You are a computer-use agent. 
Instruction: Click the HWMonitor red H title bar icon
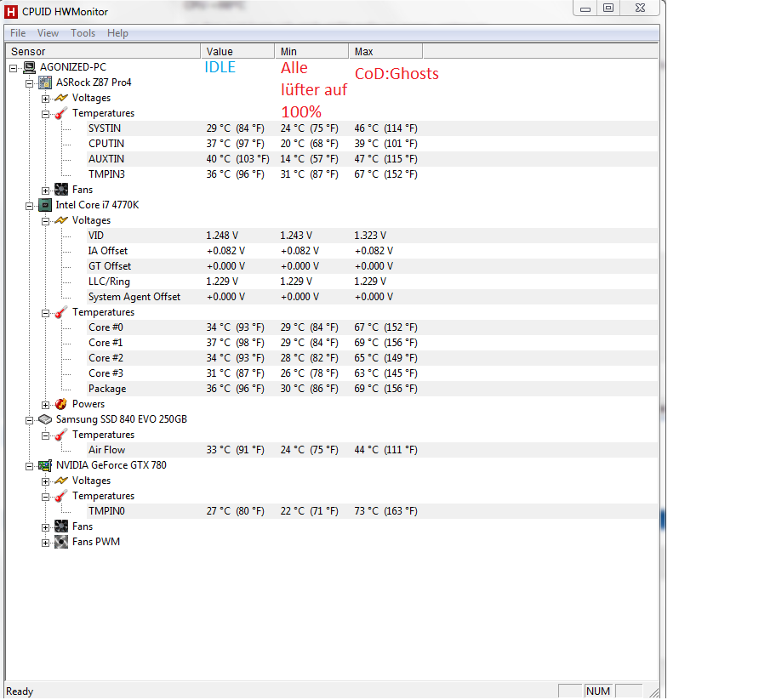pos(11,11)
